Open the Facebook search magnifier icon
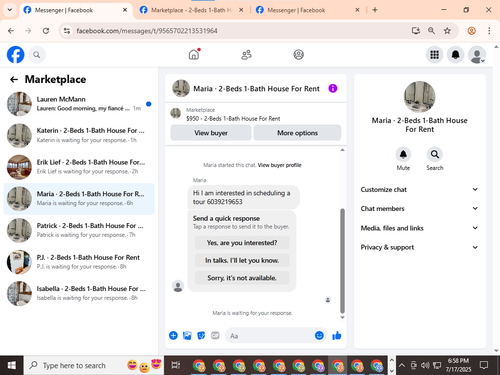 pos(37,55)
